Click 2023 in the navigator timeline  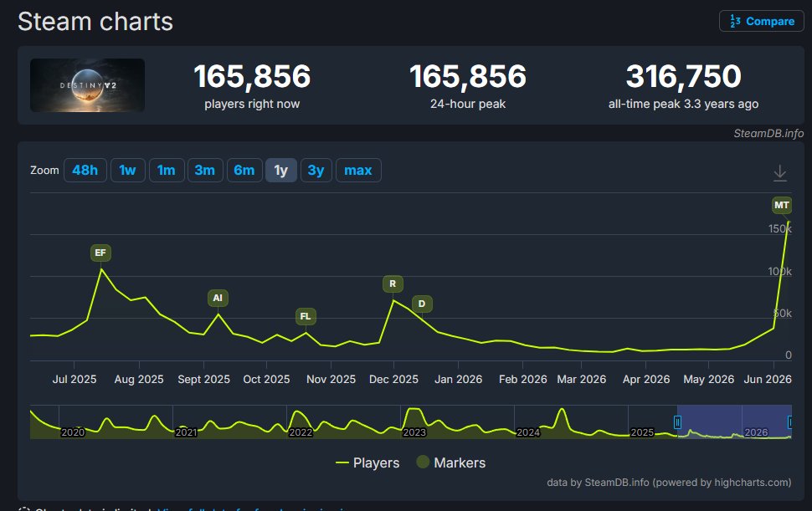click(414, 432)
